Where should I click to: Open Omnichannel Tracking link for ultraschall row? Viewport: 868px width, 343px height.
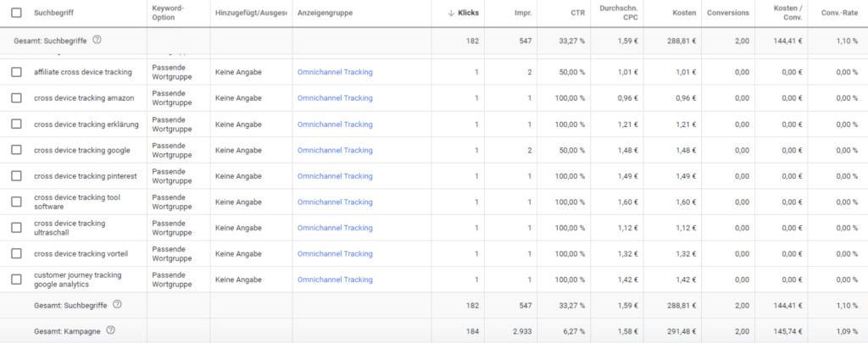click(x=335, y=228)
